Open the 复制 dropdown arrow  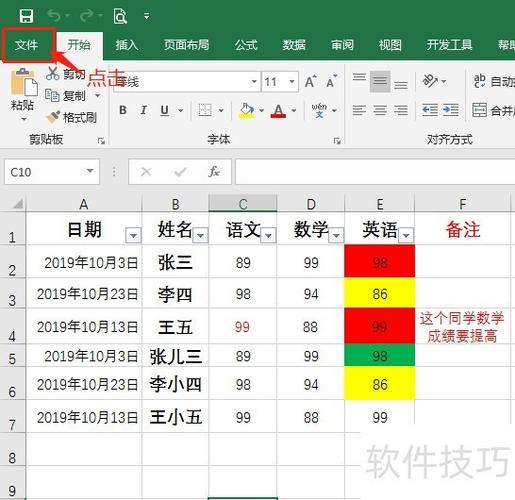(x=98, y=96)
